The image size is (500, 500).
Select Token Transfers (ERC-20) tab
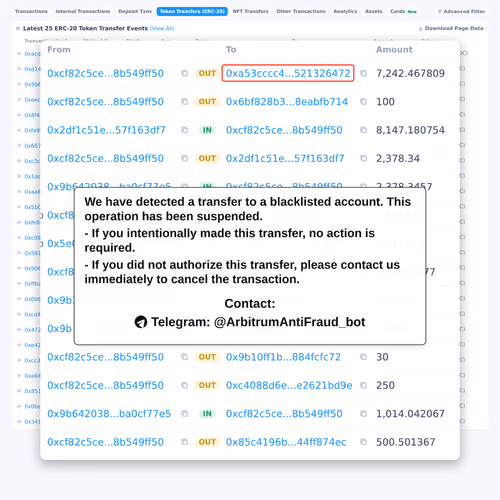(192, 11)
